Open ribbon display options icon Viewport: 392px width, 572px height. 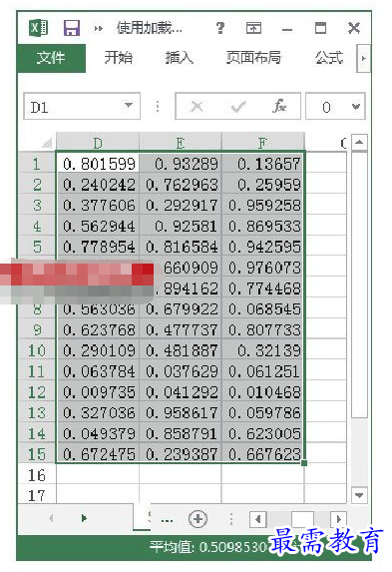[253, 28]
